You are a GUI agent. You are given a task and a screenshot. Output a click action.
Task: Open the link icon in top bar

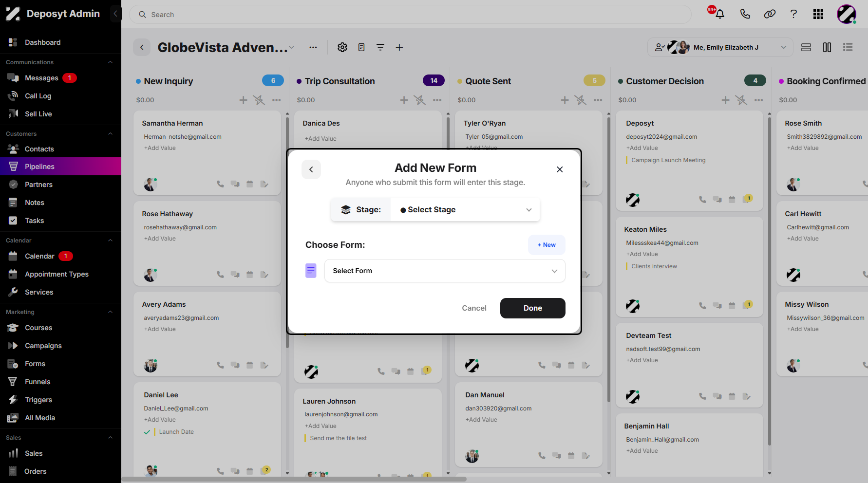(x=770, y=14)
